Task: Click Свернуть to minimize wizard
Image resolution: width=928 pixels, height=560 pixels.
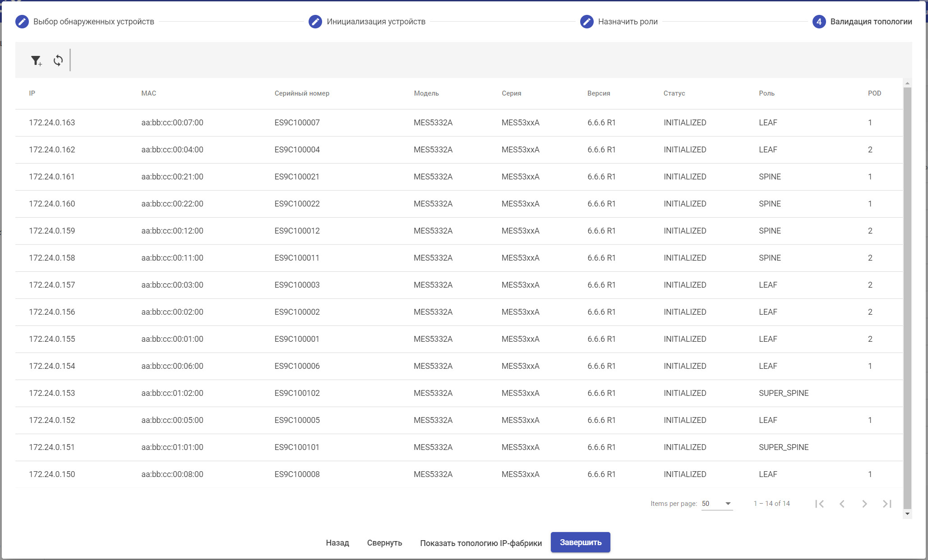Action: pos(384,542)
